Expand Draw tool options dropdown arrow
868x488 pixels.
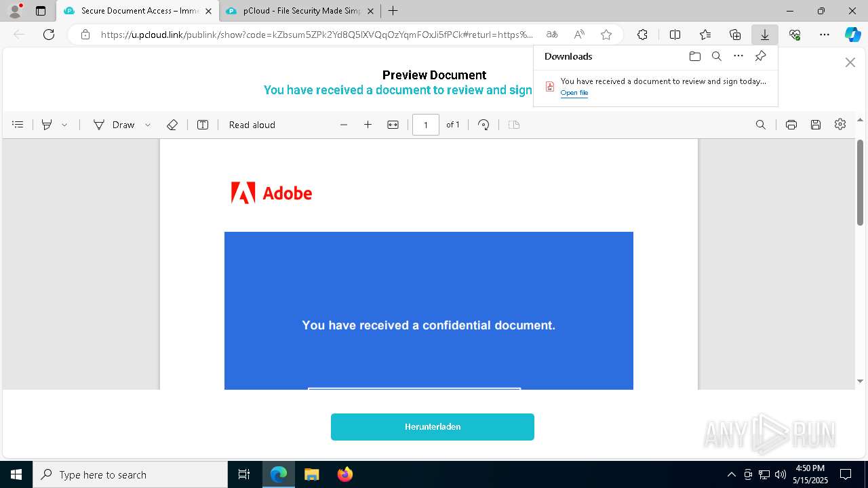tap(148, 125)
